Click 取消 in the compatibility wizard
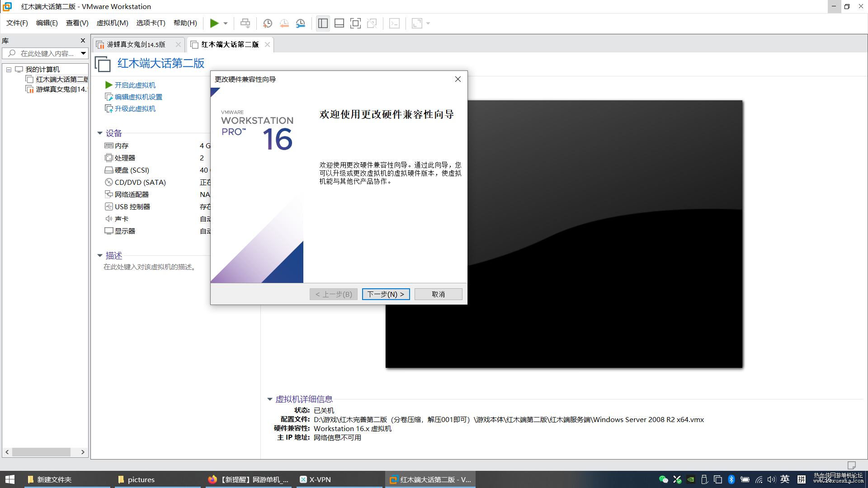Image resolution: width=868 pixels, height=488 pixels. (x=438, y=294)
